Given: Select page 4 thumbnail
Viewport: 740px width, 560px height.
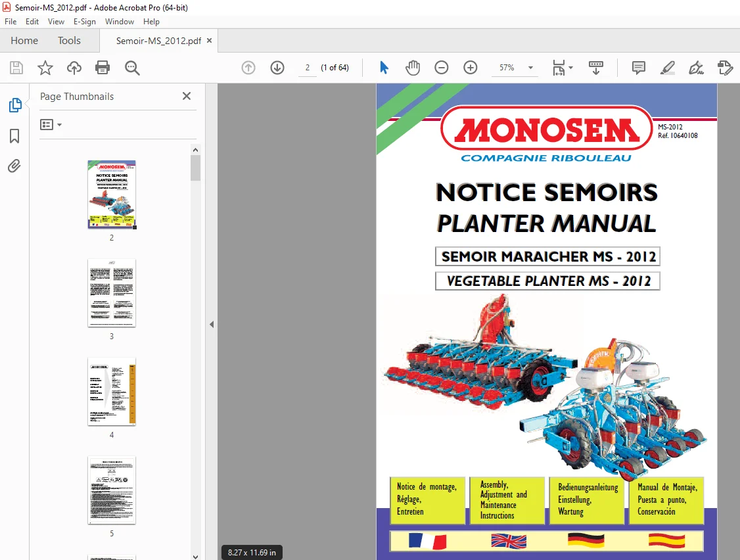Looking at the screenshot, I should pyautogui.click(x=112, y=392).
